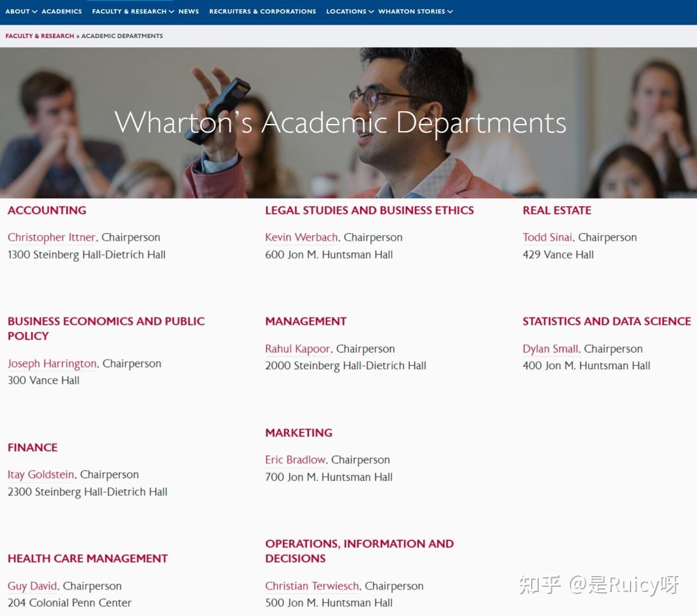Expand the Faculty & Research chevron
The height and width of the screenshot is (616, 697).
click(172, 12)
